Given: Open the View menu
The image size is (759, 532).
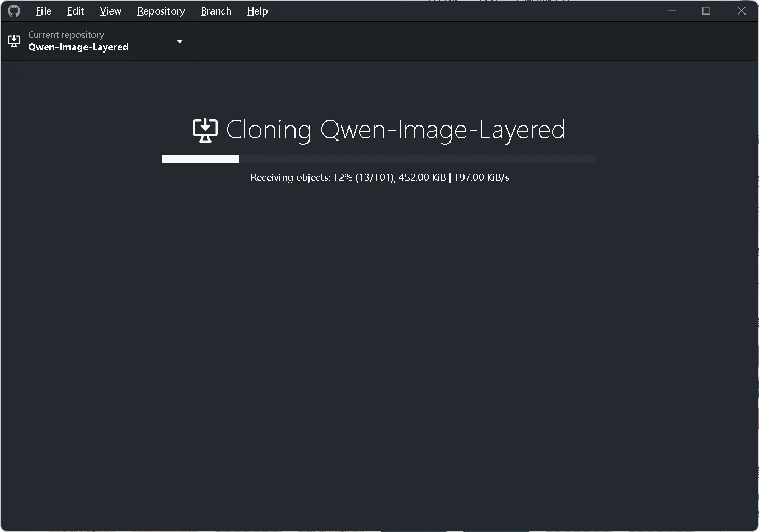Looking at the screenshot, I should 110,11.
